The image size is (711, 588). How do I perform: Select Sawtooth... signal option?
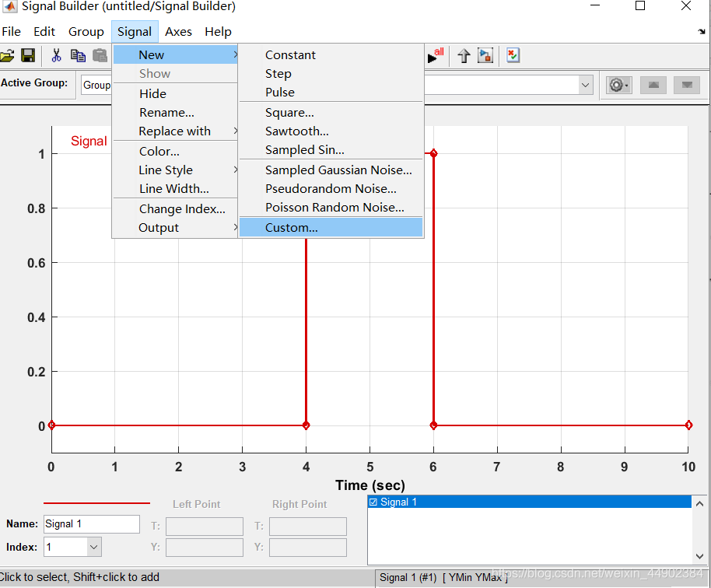point(331,131)
